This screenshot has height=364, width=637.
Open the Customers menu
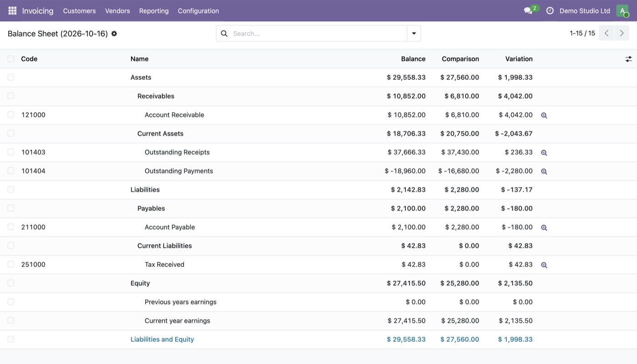tap(79, 10)
